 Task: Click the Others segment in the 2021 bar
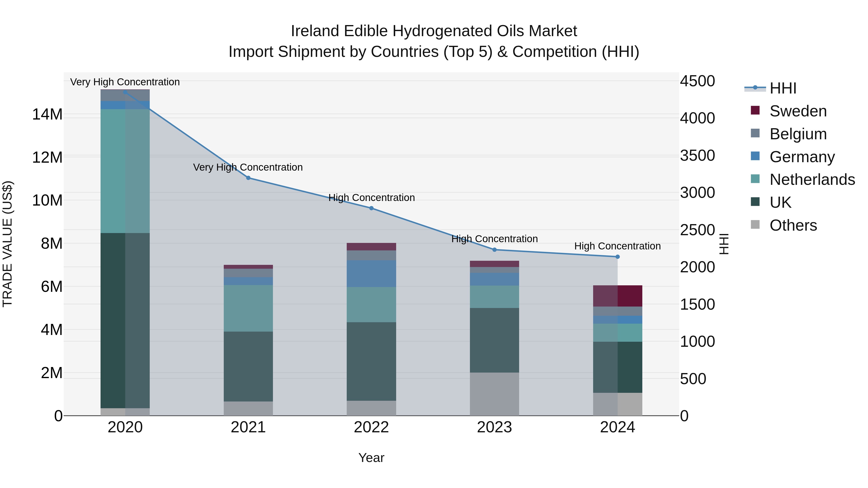tap(248, 408)
